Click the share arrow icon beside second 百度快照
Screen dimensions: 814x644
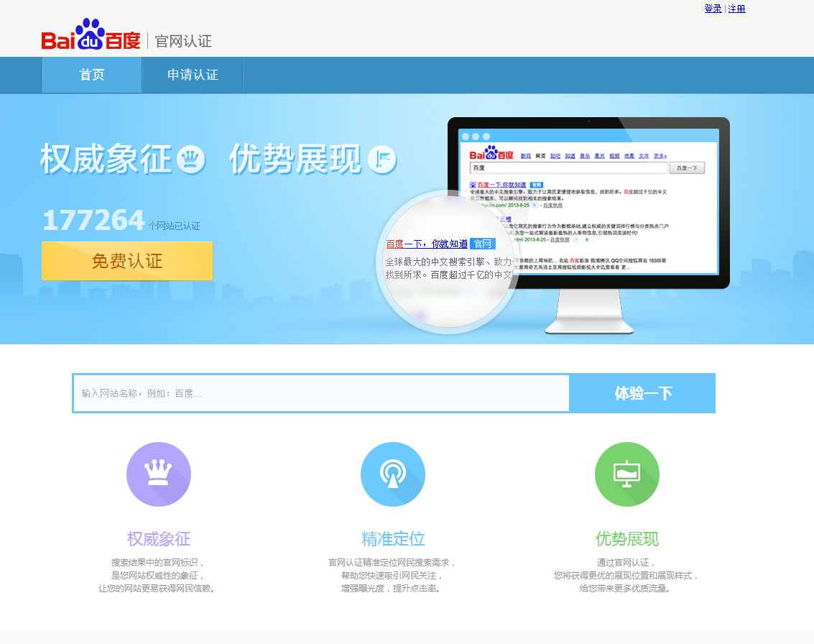[x=575, y=240]
